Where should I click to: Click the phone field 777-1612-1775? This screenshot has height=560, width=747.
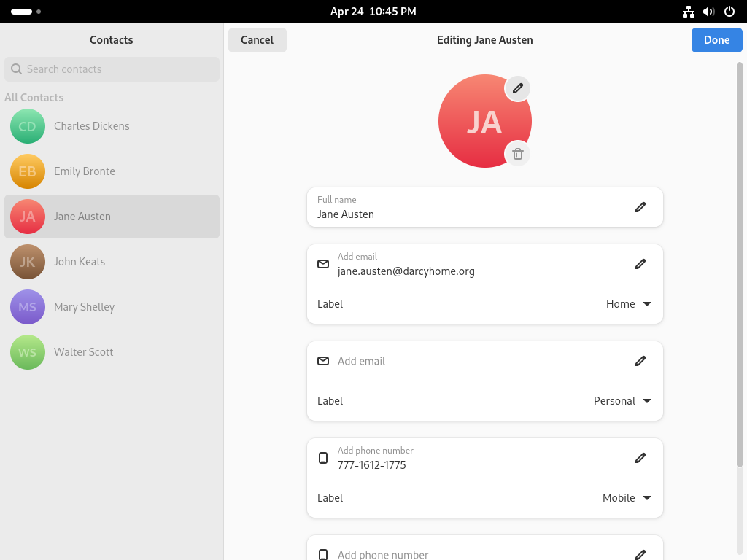pos(485,458)
